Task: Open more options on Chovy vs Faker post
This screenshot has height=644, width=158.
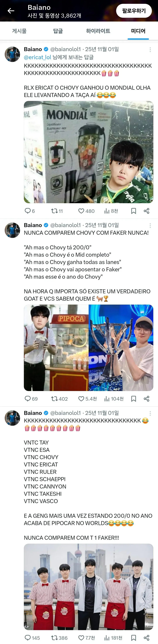Action: pos(150,225)
